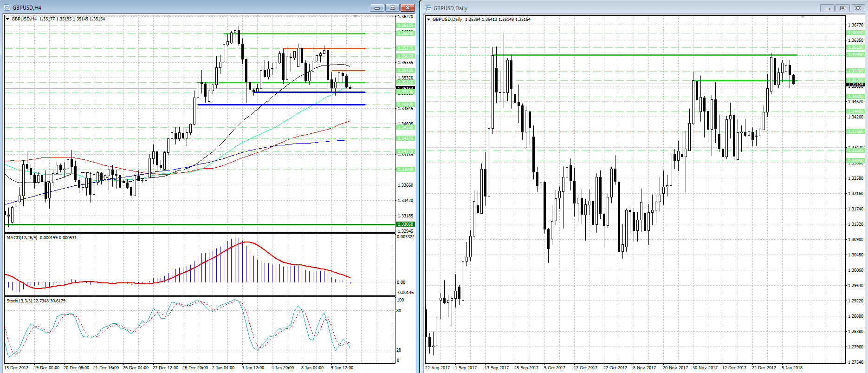Select the MACD(12,26,9) indicator label
Image resolution: width=868 pixels, height=373 pixels.
(x=41, y=238)
